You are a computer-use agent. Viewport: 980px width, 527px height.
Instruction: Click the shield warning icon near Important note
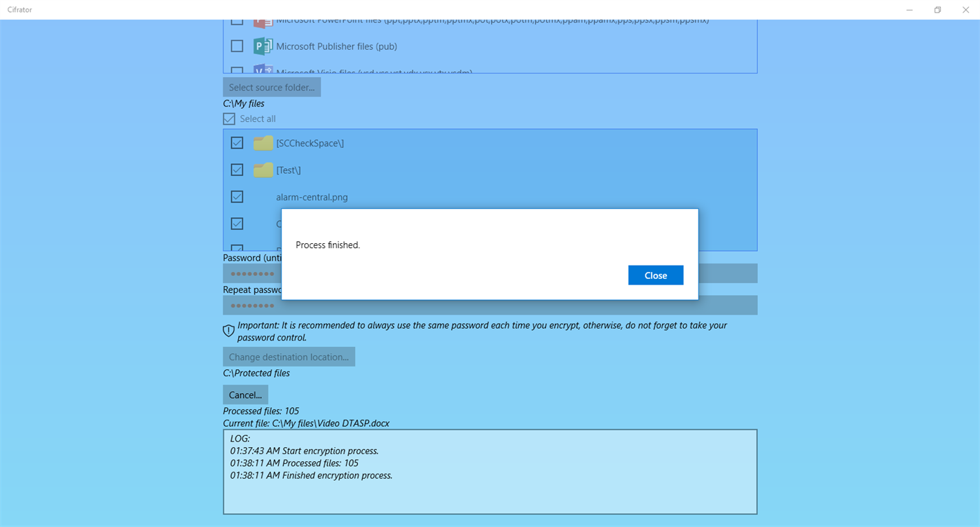point(228,330)
